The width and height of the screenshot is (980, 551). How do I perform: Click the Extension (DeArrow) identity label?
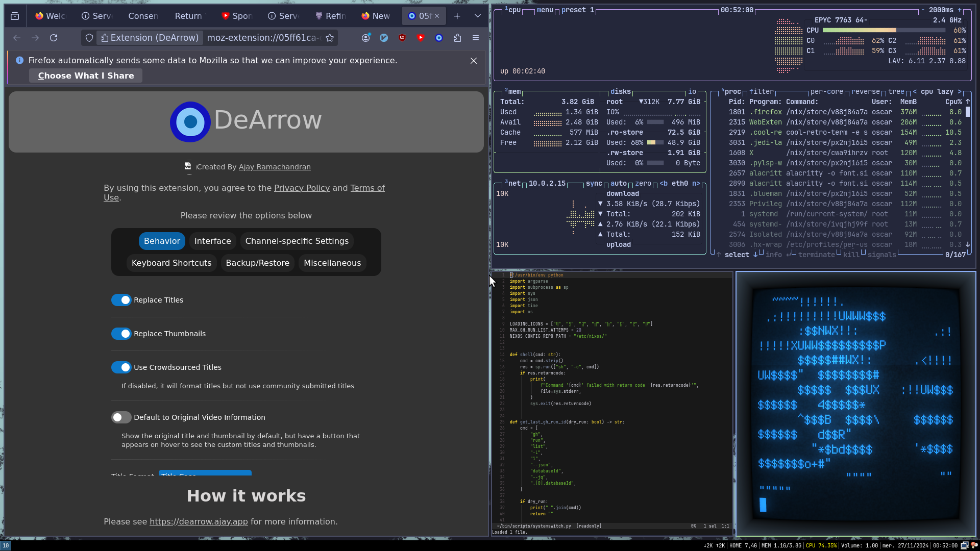click(150, 38)
